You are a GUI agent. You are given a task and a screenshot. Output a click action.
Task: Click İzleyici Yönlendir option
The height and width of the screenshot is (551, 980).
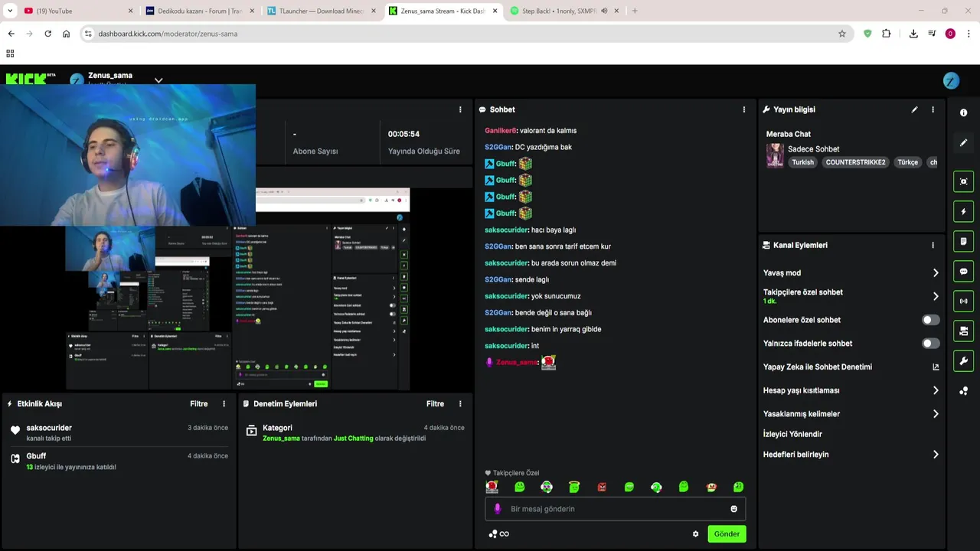pos(792,434)
